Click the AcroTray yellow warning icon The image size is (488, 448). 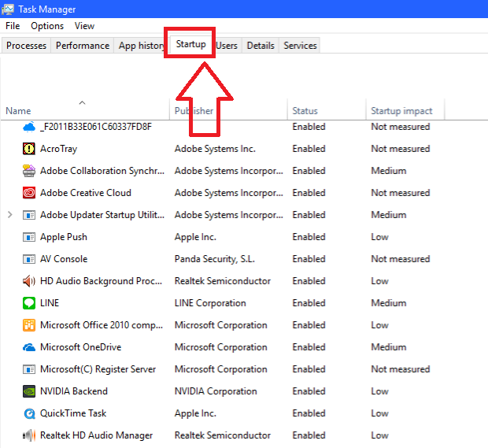click(x=29, y=149)
